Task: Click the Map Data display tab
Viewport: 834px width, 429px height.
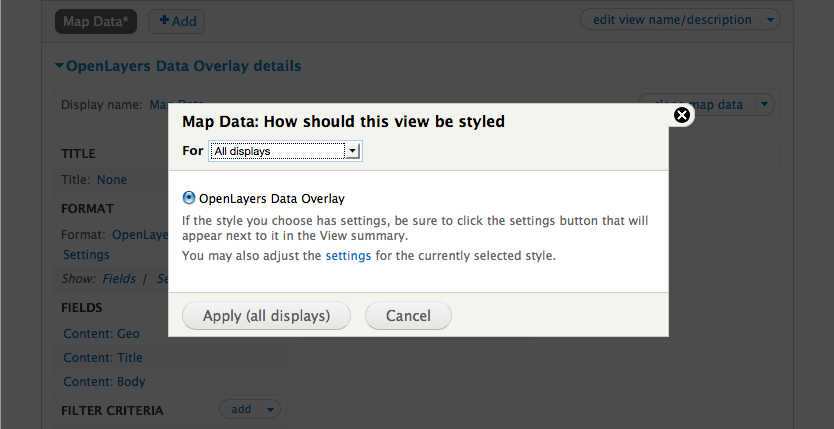Action: pyautogui.click(x=94, y=20)
